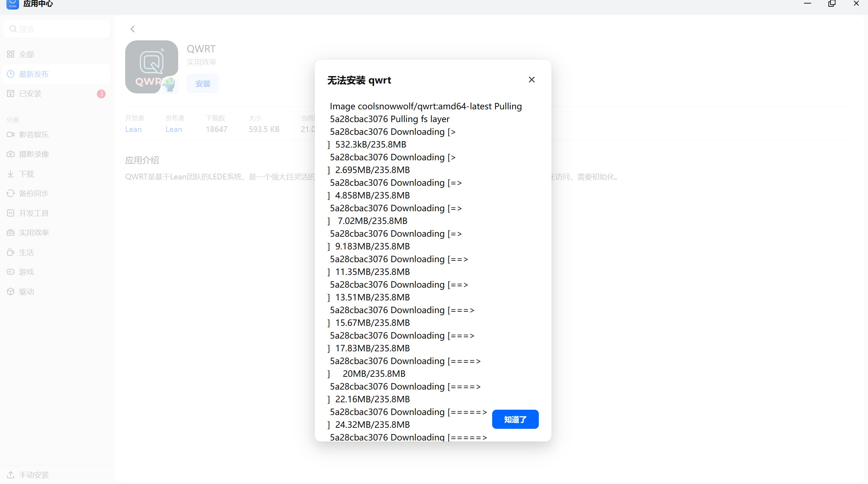Viewport: 868px width, 484px height.
Task: Start 手动安装 for manual installation
Action: pyautogui.click(x=34, y=474)
